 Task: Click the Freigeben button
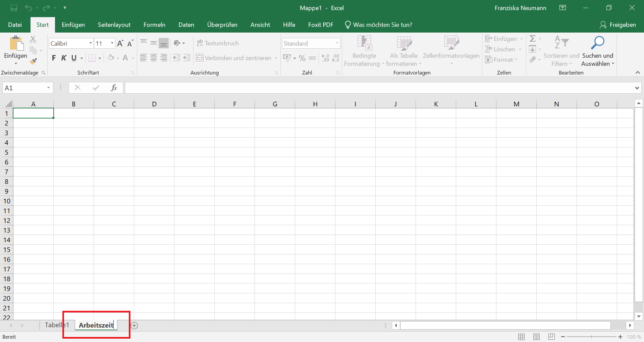coord(618,25)
